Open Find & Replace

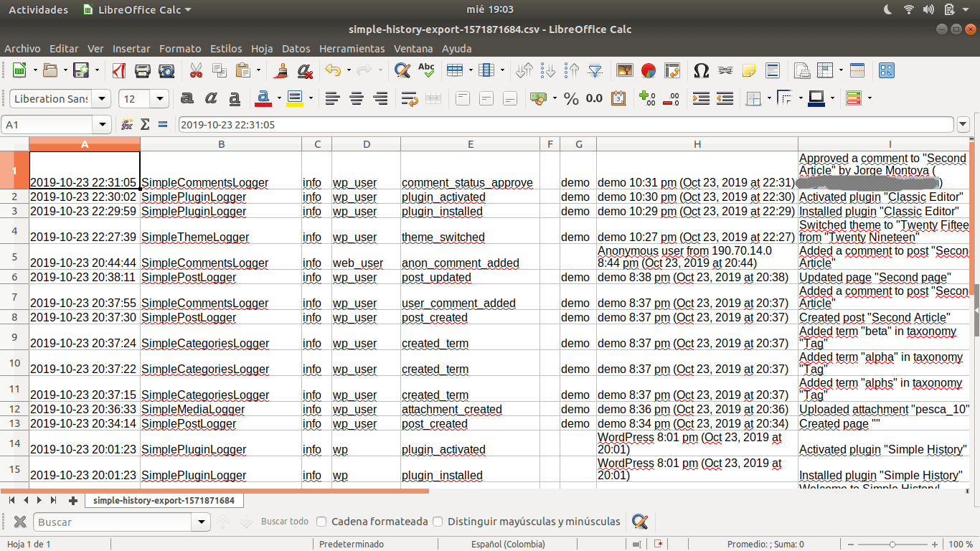(402, 70)
